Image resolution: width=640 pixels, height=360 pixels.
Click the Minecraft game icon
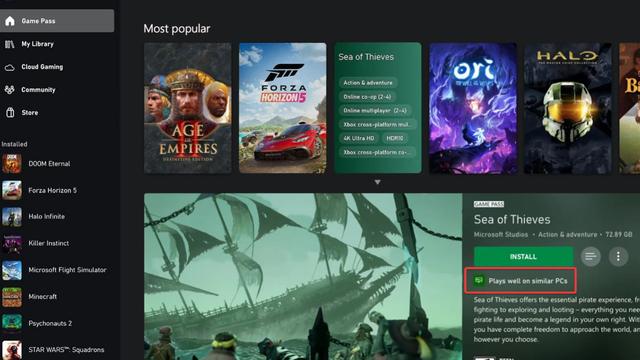coord(12,297)
